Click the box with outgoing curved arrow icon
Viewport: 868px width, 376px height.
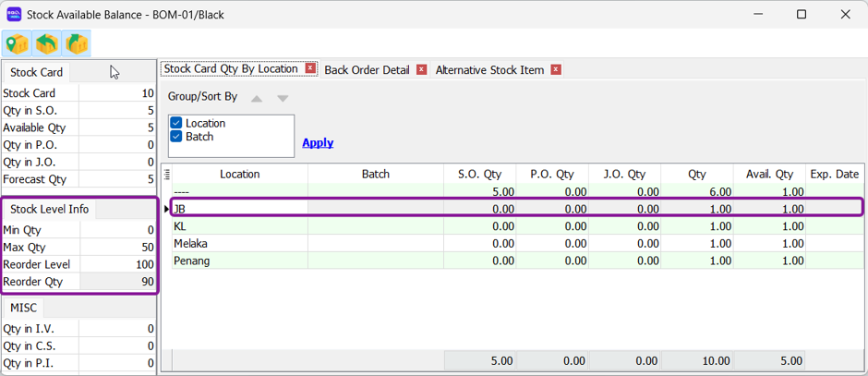click(77, 43)
